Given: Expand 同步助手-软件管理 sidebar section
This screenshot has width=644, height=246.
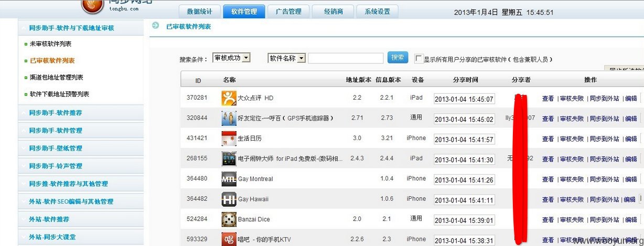Looking at the screenshot, I should 81,131.
